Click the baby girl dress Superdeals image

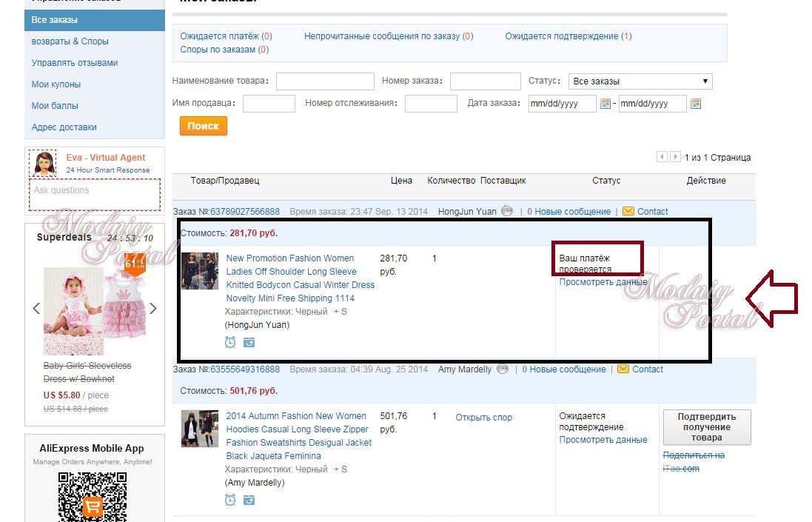(x=95, y=311)
